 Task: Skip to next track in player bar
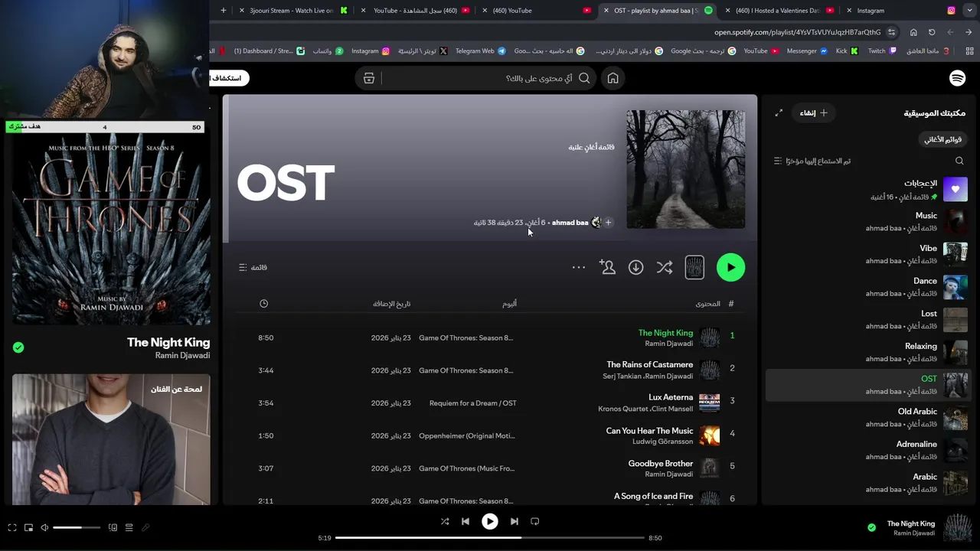click(x=514, y=521)
